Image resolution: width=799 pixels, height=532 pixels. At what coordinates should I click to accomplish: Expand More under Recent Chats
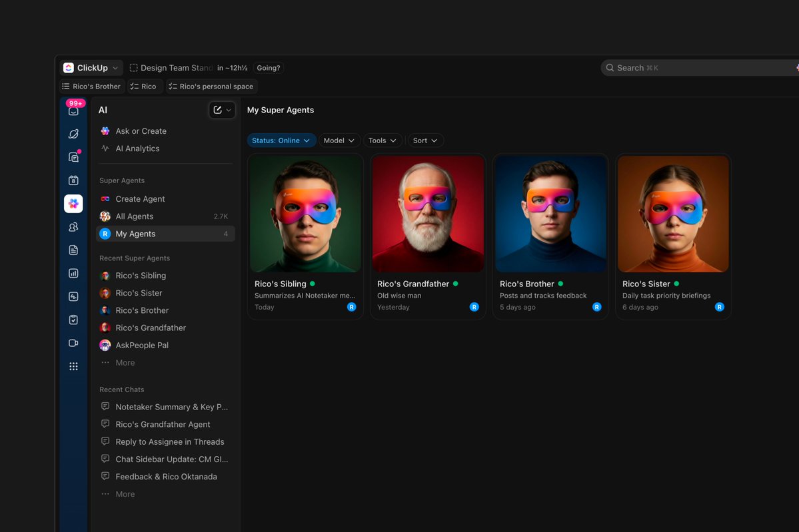point(125,494)
